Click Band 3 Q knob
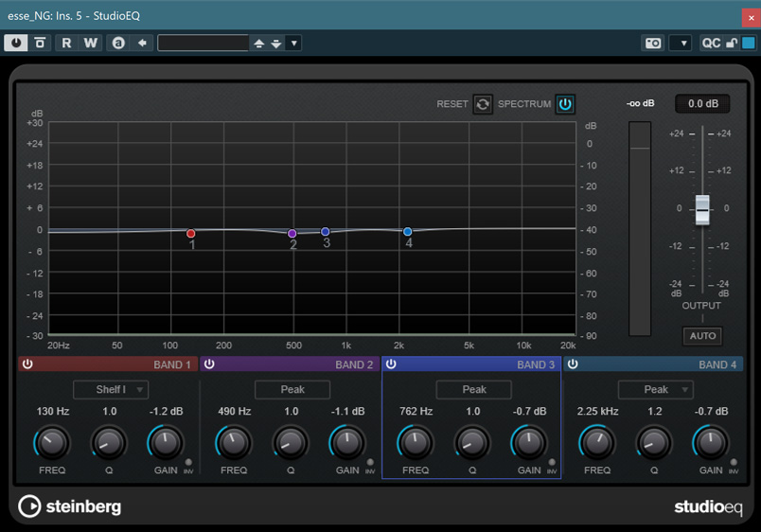761x532 pixels. (x=472, y=443)
